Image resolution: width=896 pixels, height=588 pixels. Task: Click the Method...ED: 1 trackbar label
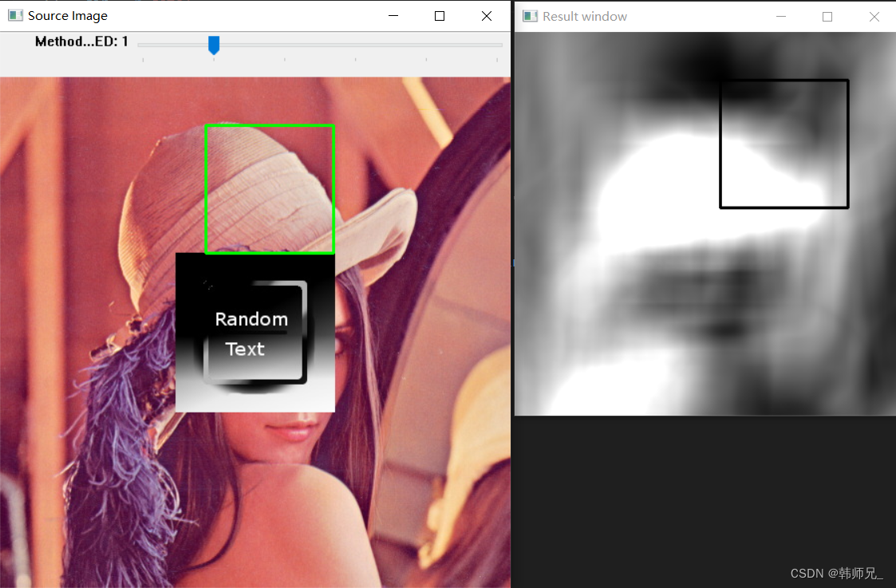coord(81,41)
